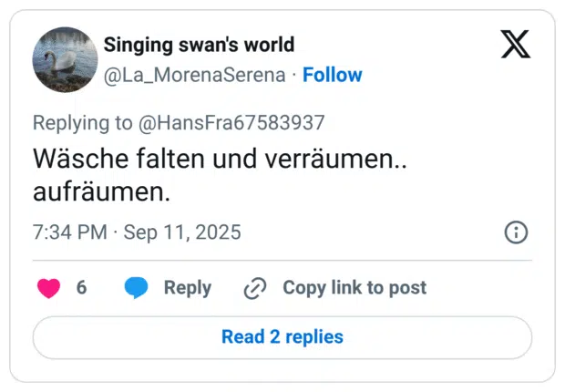565x392 pixels.
Task: Open the swan profile picture
Action: point(65,59)
